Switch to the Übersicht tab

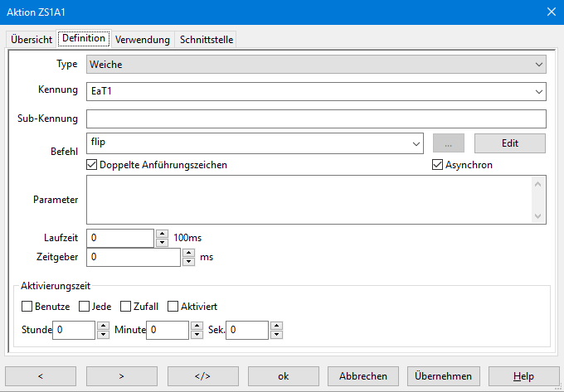coord(32,39)
